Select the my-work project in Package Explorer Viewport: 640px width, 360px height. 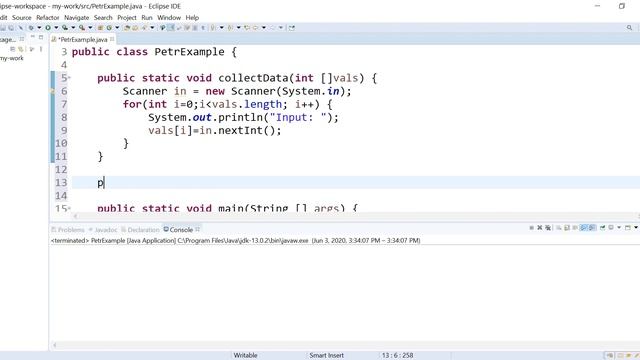click(12, 58)
